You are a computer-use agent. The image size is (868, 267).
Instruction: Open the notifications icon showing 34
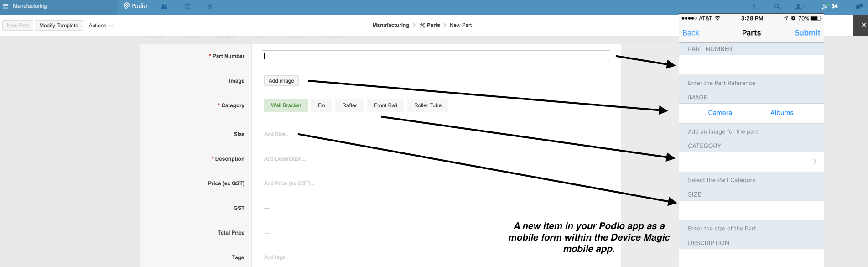[x=830, y=6]
